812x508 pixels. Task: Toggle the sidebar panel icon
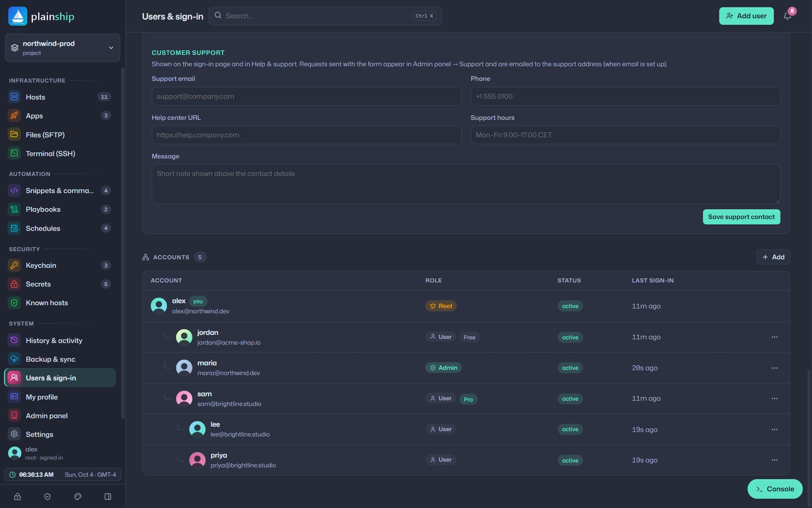tap(108, 497)
